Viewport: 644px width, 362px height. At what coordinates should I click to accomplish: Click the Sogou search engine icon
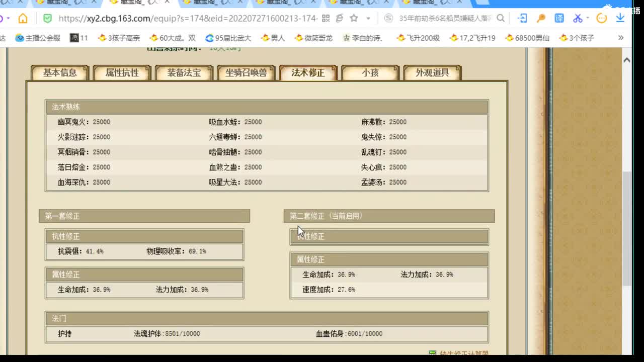388,19
